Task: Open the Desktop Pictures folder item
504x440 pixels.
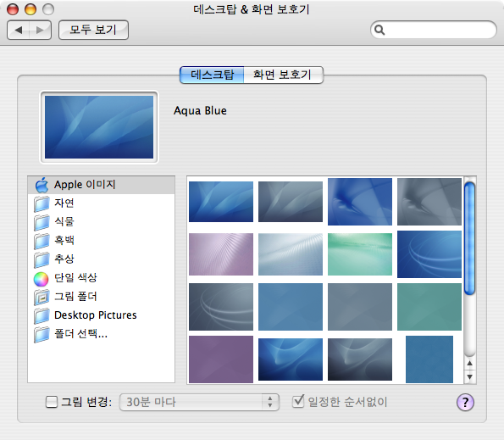Action: click(x=102, y=315)
